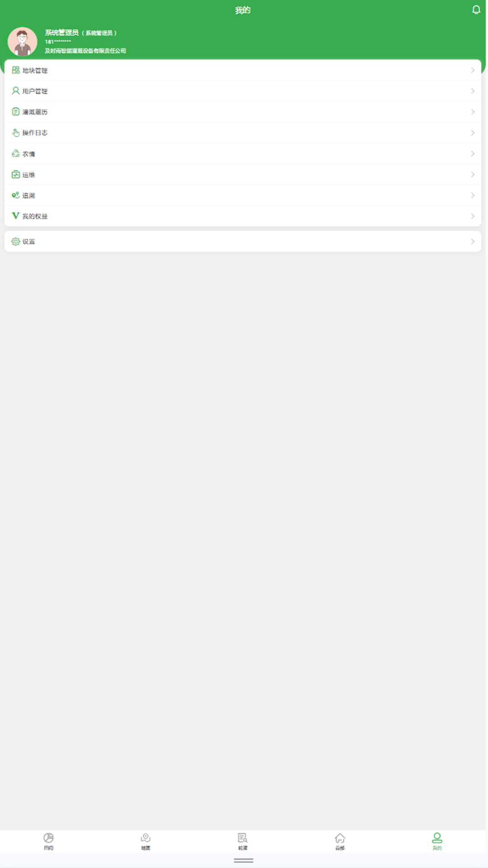Image resolution: width=488 pixels, height=868 pixels.
Task: Click the 运维 monitor icon
Action: click(x=16, y=175)
